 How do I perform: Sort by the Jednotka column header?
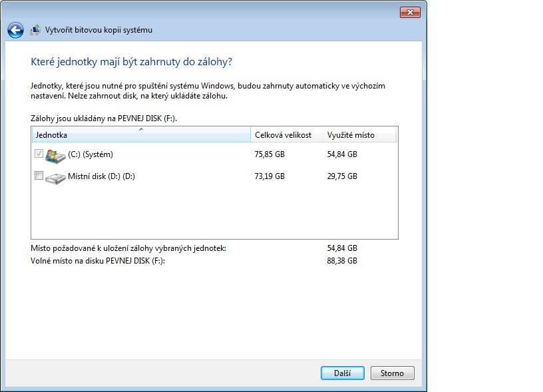tap(141, 134)
